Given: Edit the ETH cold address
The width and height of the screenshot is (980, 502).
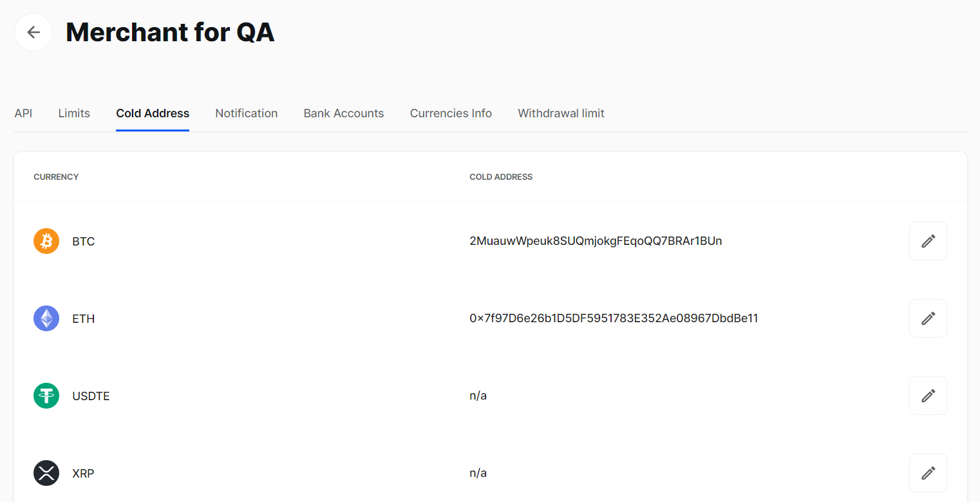Looking at the screenshot, I should tap(928, 318).
